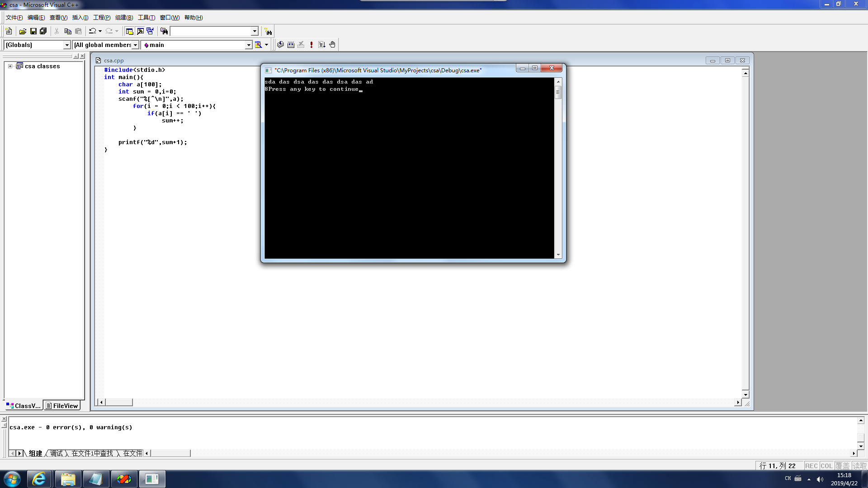Click the hand breakpoint icon
This screenshot has height=488, width=868.
pyautogui.click(x=332, y=45)
